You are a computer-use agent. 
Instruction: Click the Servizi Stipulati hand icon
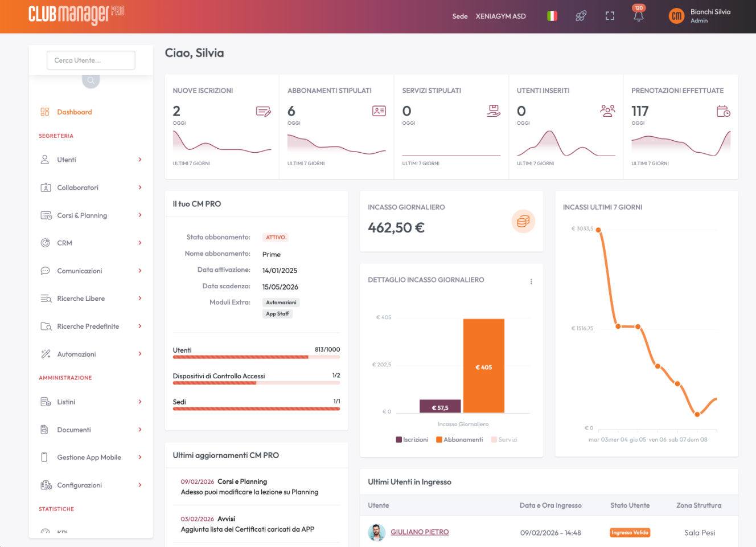[x=494, y=111]
